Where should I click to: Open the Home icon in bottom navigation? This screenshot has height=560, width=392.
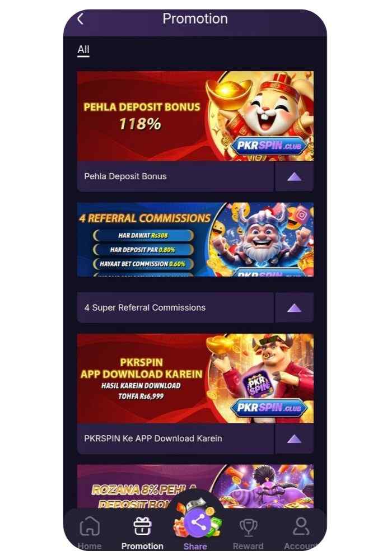[x=89, y=526]
